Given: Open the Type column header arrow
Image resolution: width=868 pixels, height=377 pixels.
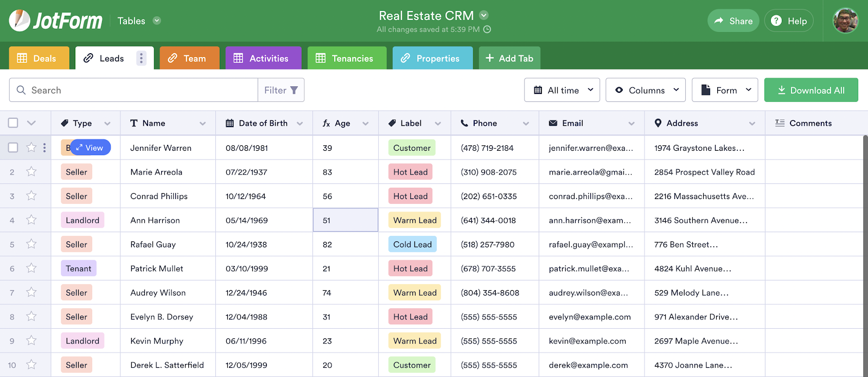Looking at the screenshot, I should 107,124.
